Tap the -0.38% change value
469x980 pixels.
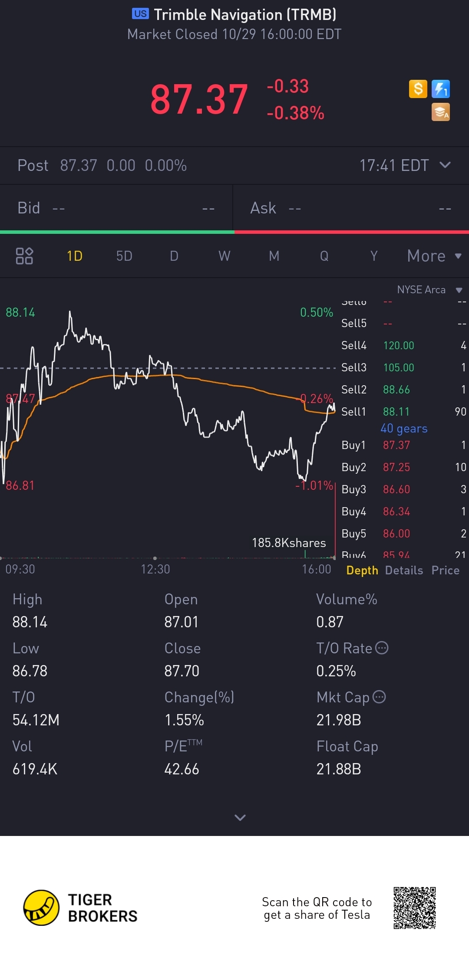pos(295,113)
